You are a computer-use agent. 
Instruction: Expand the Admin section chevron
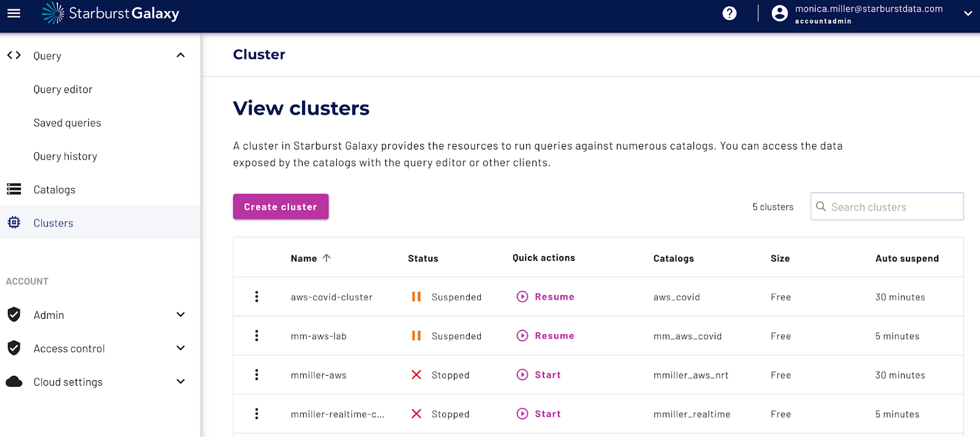[181, 315]
